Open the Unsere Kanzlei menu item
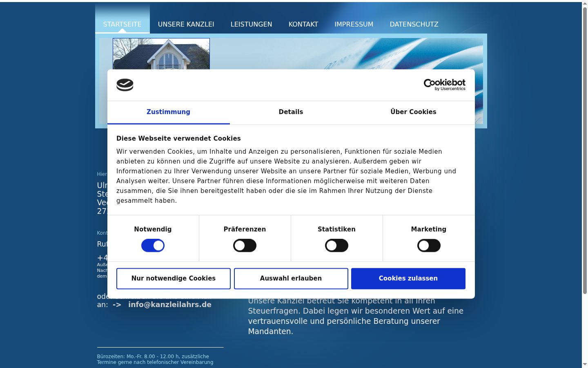The width and height of the screenshot is (588, 368). [186, 24]
